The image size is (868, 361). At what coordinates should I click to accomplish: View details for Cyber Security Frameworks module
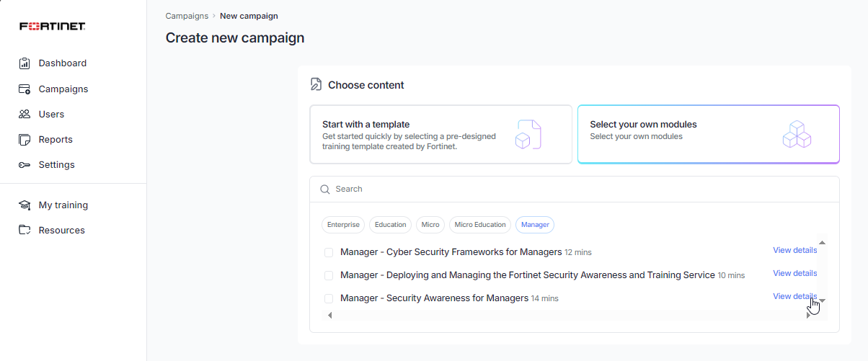794,251
